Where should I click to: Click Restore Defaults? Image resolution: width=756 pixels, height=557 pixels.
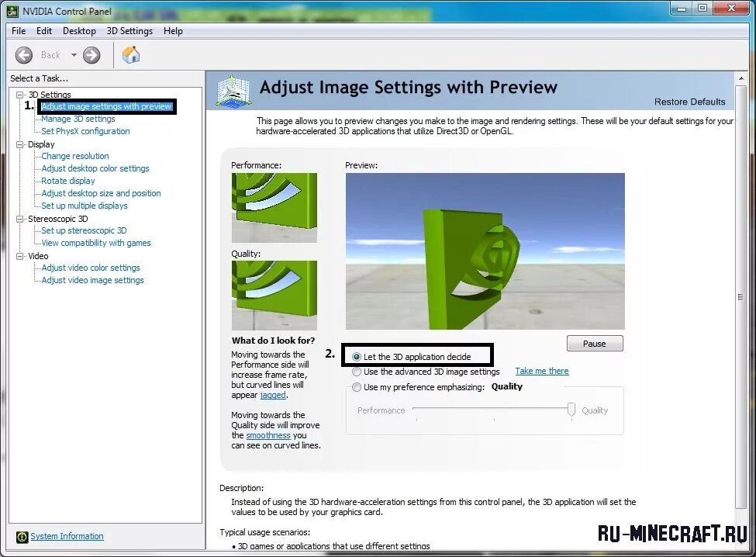(689, 102)
